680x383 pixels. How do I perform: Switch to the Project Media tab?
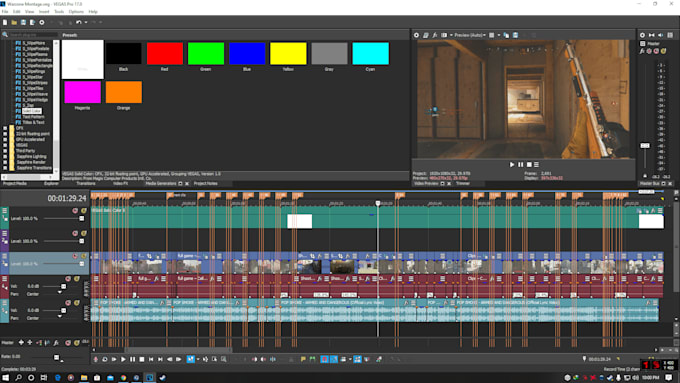pyautogui.click(x=15, y=183)
